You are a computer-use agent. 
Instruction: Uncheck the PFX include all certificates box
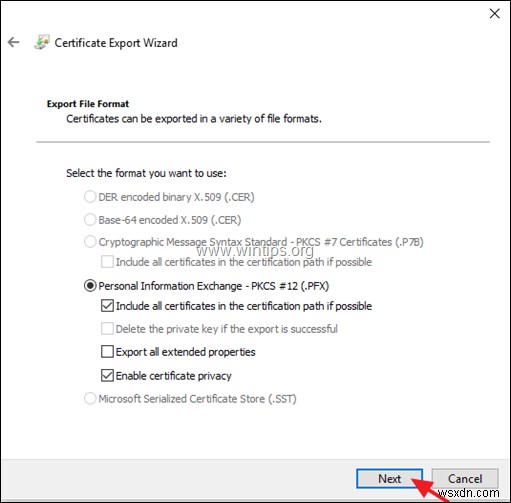pos(107,306)
